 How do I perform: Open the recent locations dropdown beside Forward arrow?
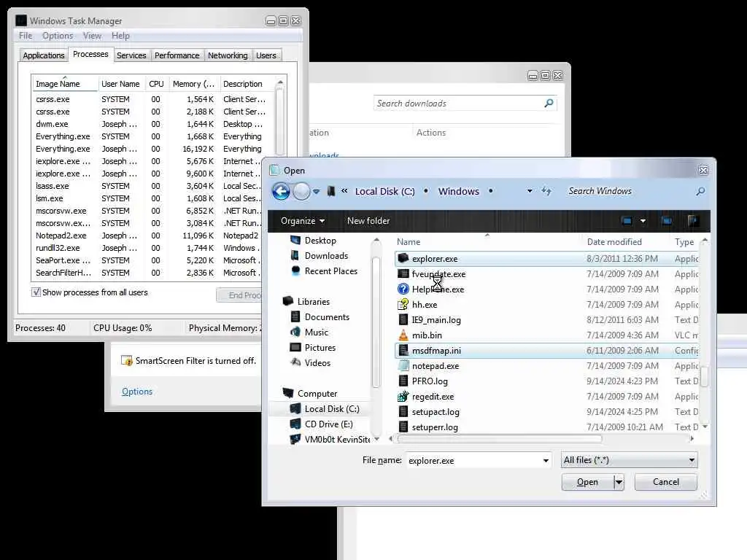[317, 192]
